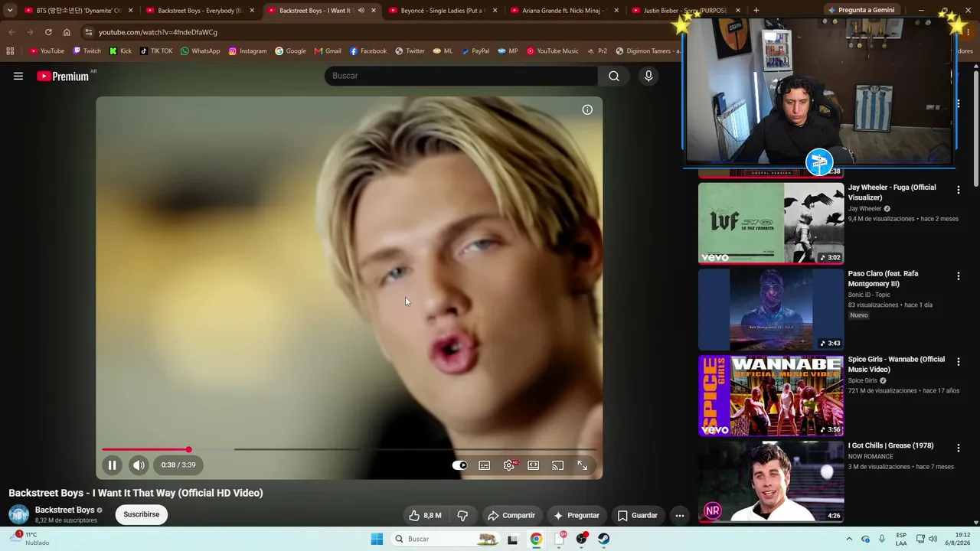Switch to the Justin Bieber Sorry tab
980x551 pixels.
click(x=685, y=11)
